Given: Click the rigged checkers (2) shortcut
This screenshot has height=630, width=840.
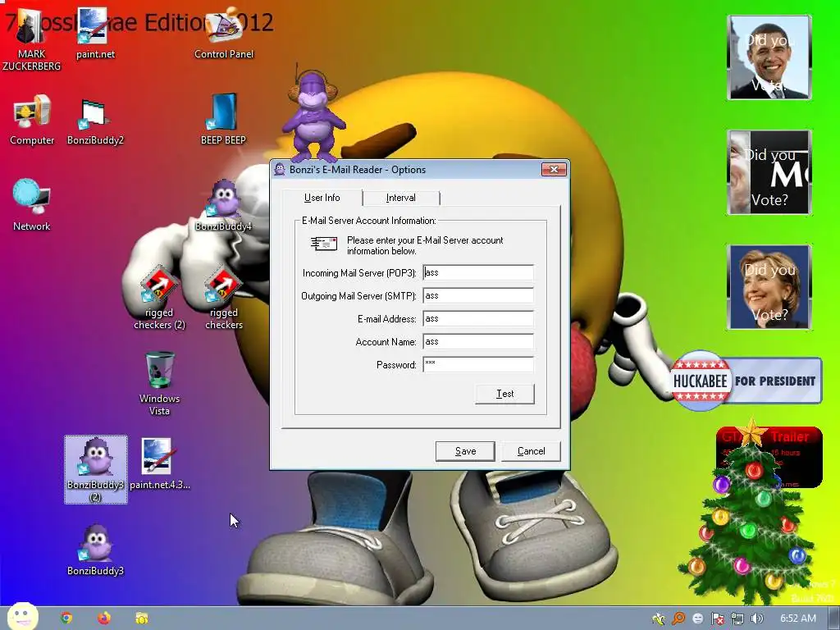Looking at the screenshot, I should click(x=159, y=298).
